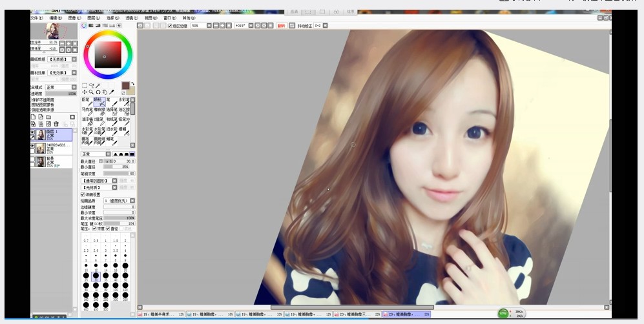Image resolution: width=644 pixels, height=324 pixels.
Task: Click navigator zoom-in plus button
Action: point(68,43)
